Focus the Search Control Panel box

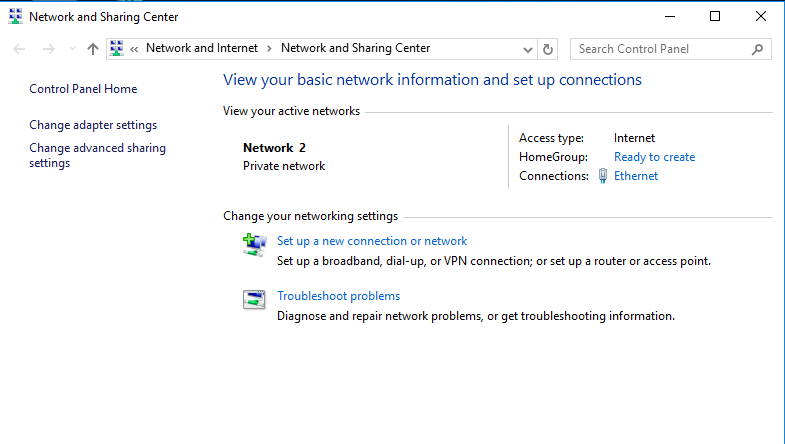pyautogui.click(x=661, y=49)
